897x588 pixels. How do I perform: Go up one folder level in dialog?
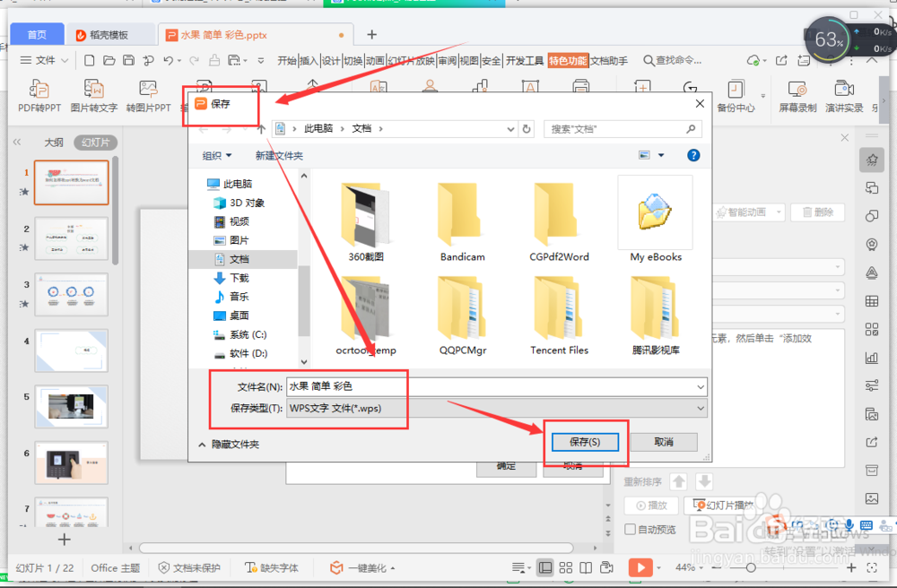click(261, 130)
